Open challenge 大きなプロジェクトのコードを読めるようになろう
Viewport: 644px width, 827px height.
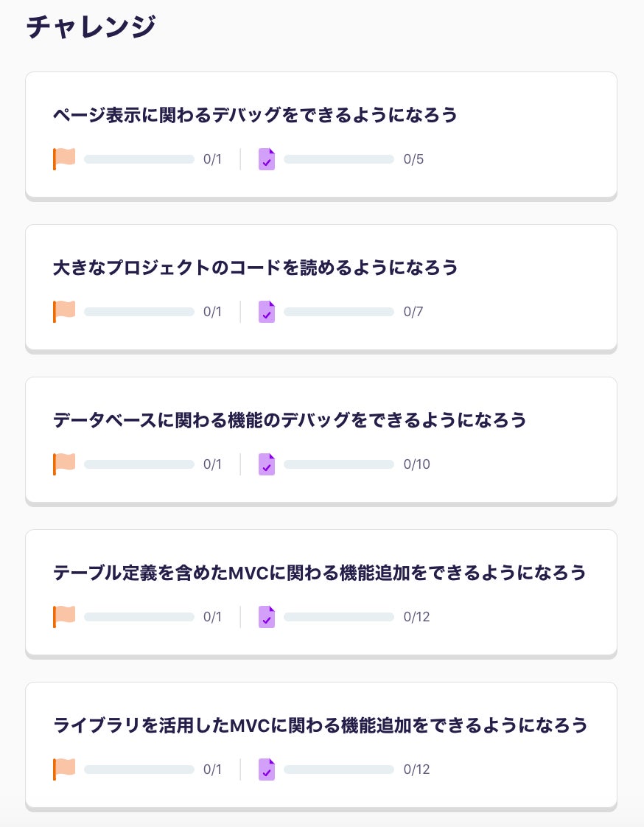[255, 268]
